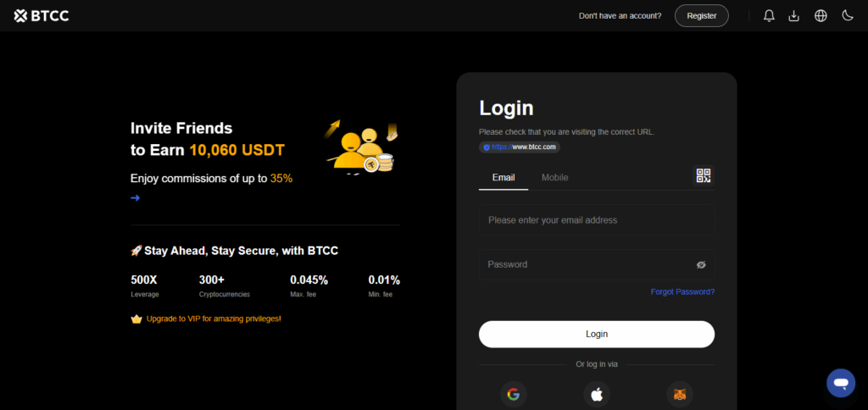The image size is (868, 410).
Task: Open the notifications bell icon
Action: click(769, 16)
